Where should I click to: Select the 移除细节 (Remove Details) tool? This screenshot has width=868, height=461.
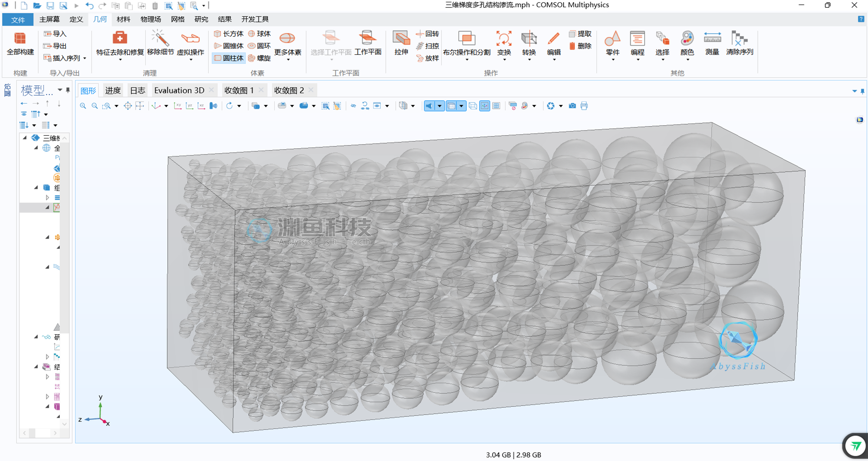click(160, 43)
